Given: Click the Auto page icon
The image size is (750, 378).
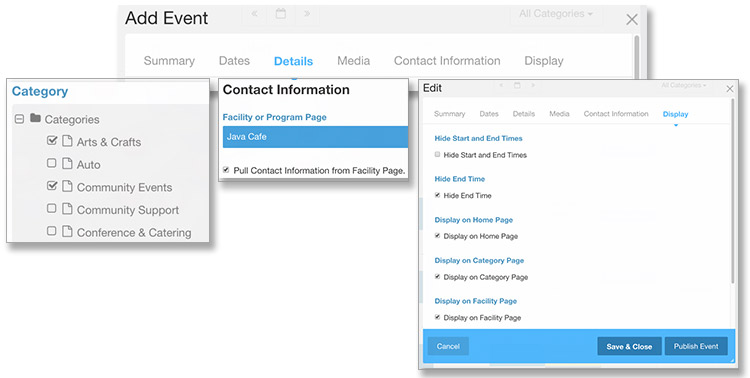Looking at the screenshot, I should pos(67,164).
